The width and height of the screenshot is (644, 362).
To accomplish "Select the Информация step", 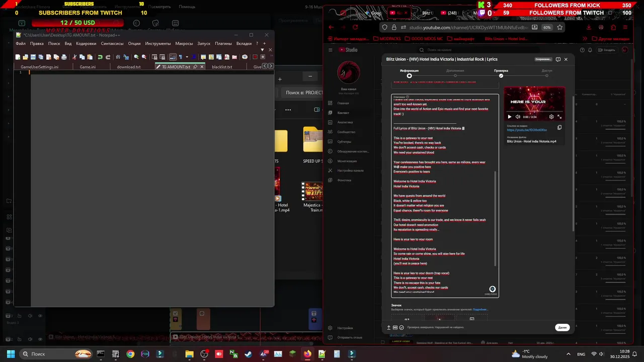I will pos(410,73).
